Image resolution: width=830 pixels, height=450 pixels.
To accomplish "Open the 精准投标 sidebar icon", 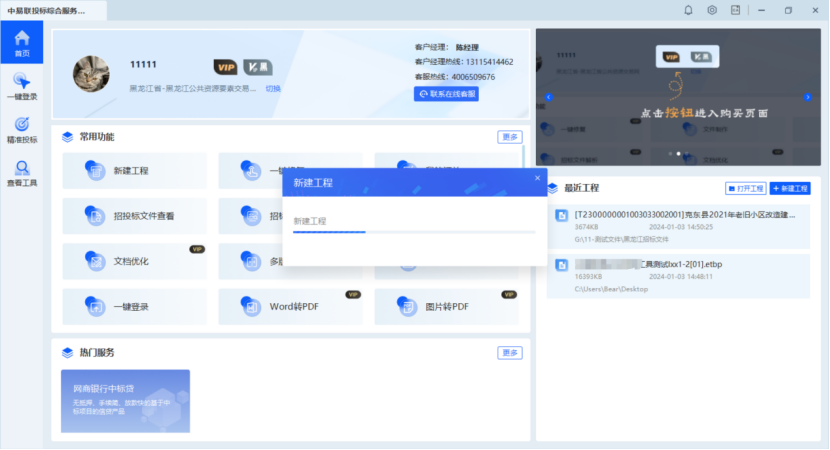I will (x=21, y=130).
